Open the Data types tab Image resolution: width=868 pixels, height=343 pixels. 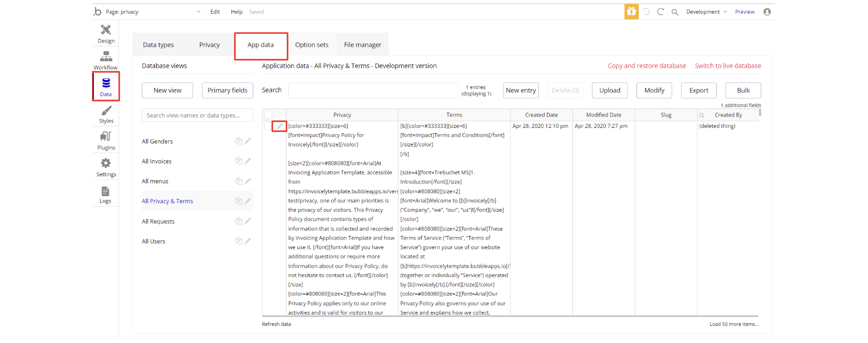pyautogui.click(x=158, y=45)
